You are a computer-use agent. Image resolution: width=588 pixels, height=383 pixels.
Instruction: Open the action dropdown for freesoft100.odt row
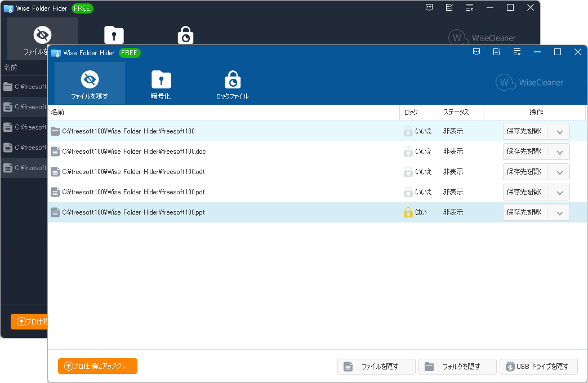point(560,172)
